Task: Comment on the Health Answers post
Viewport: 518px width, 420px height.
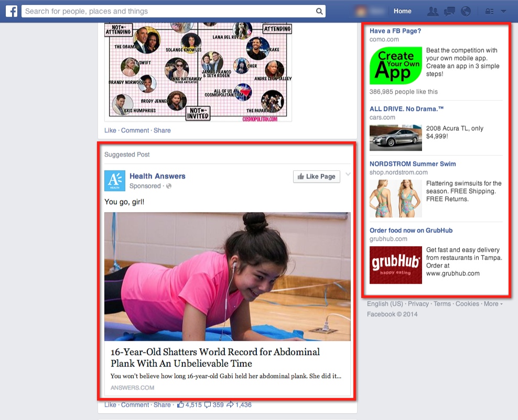Action: [x=135, y=405]
